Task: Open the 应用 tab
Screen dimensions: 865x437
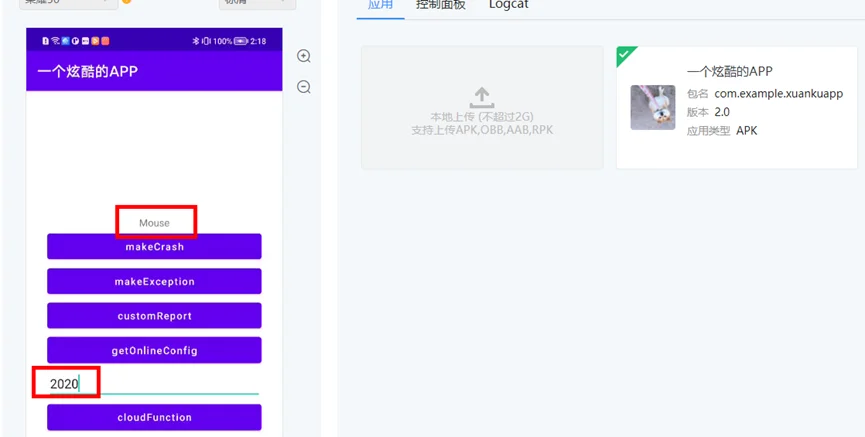Action: pyautogui.click(x=380, y=5)
